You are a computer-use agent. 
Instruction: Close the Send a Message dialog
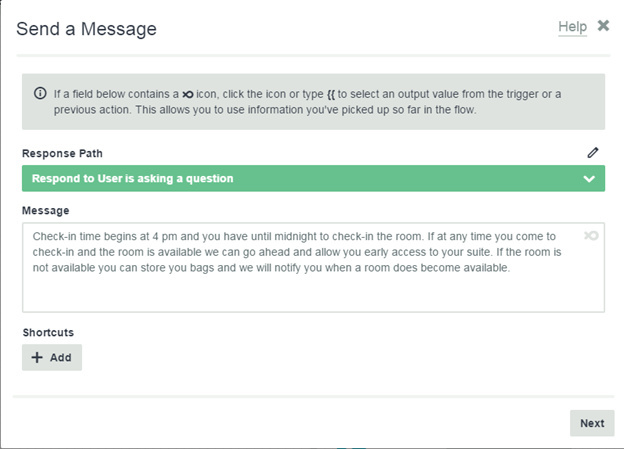(603, 26)
